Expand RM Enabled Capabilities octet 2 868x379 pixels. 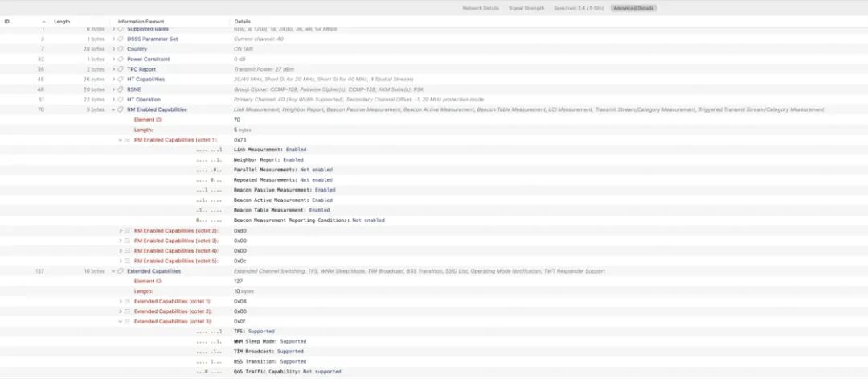click(120, 230)
